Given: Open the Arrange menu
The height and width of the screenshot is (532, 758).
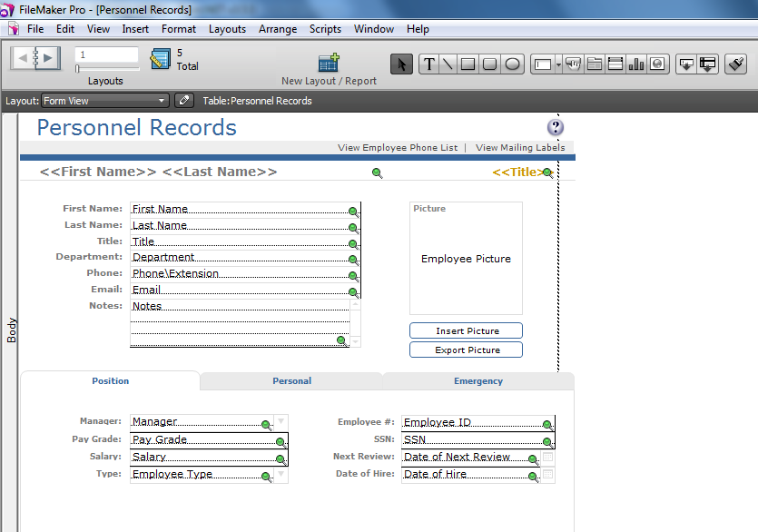Looking at the screenshot, I should (x=278, y=29).
